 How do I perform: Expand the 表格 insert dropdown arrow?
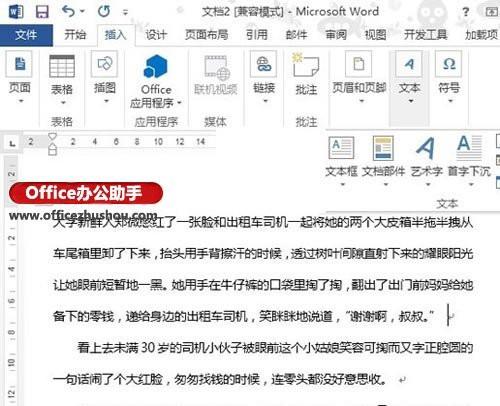pos(63,103)
